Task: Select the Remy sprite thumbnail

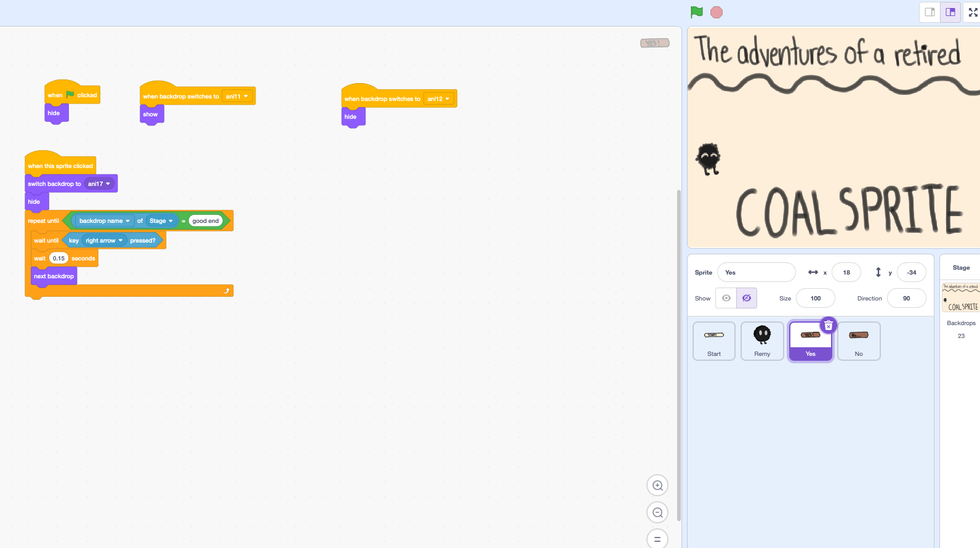Action: tap(762, 341)
